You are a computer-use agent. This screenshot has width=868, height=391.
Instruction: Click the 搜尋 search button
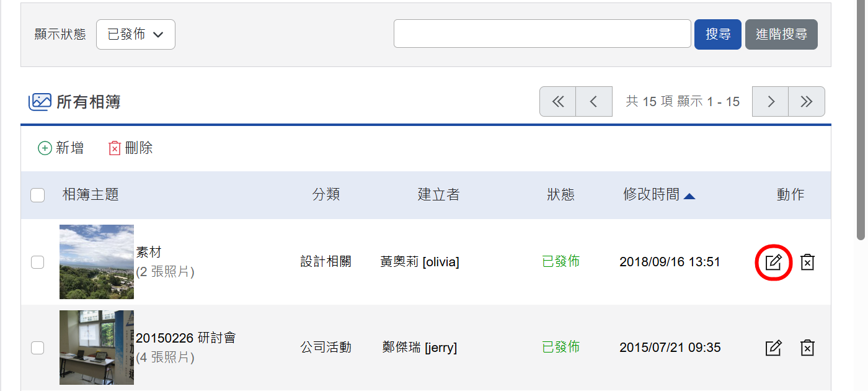pyautogui.click(x=718, y=35)
